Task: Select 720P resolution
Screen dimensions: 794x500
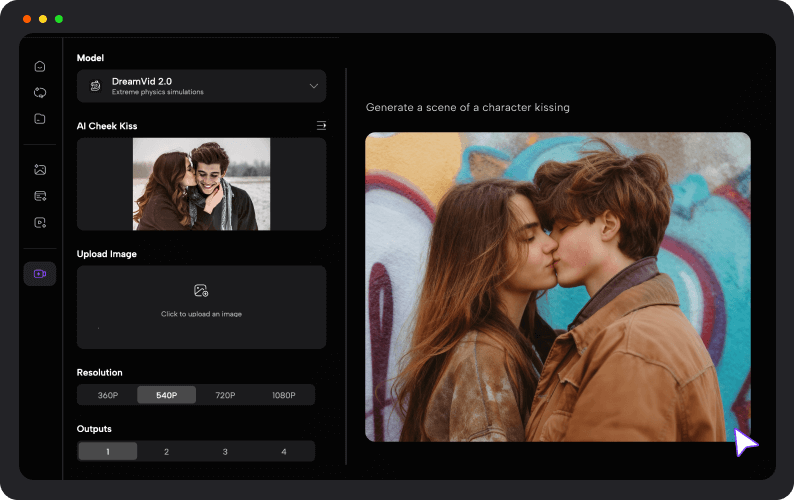Action: (225, 395)
